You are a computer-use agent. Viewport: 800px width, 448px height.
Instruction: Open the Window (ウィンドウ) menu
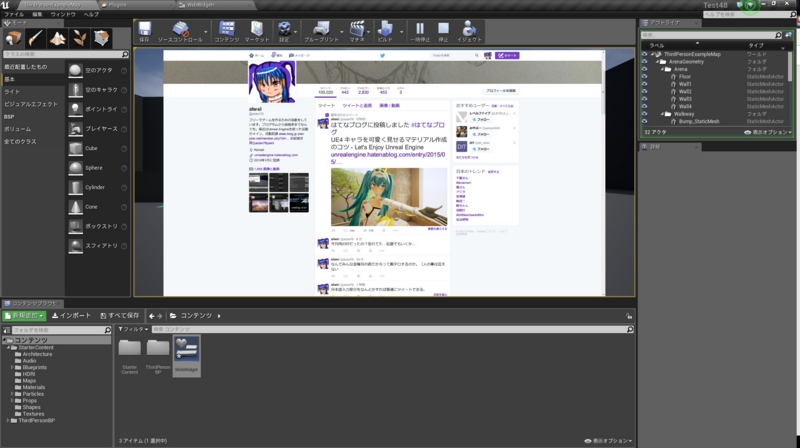coord(63,15)
